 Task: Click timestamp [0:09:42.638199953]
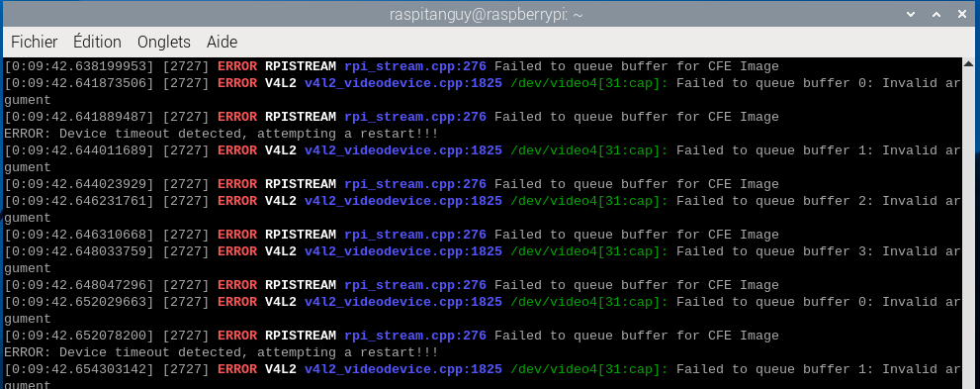tap(79, 66)
